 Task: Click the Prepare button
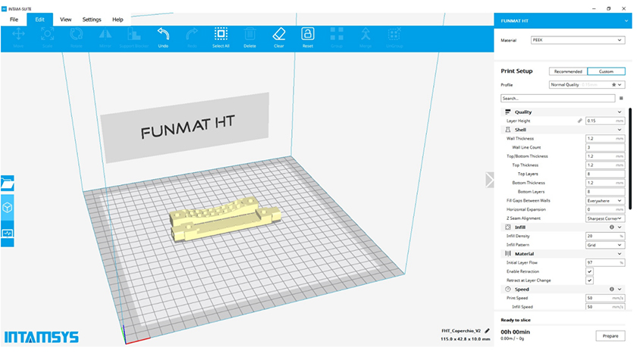point(610,334)
